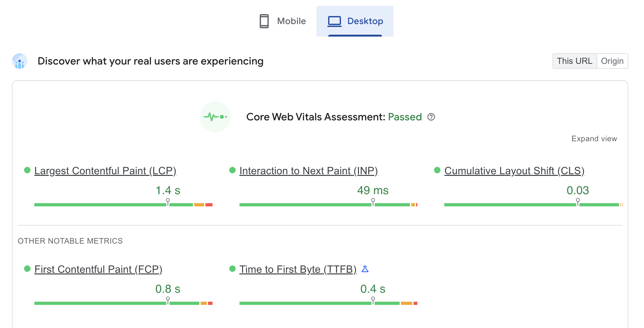644x328 pixels.
Task: Open Time to First Byte (TTFB) link
Action: 298,269
